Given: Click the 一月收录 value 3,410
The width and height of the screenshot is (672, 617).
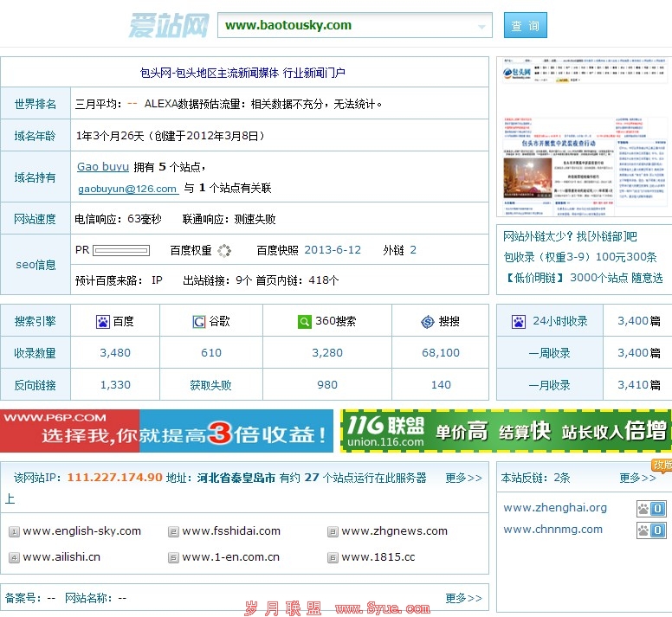Looking at the screenshot, I should coord(632,385).
